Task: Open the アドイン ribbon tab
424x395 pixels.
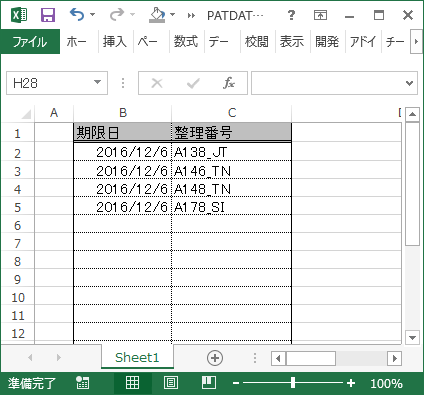Action: pos(363,42)
